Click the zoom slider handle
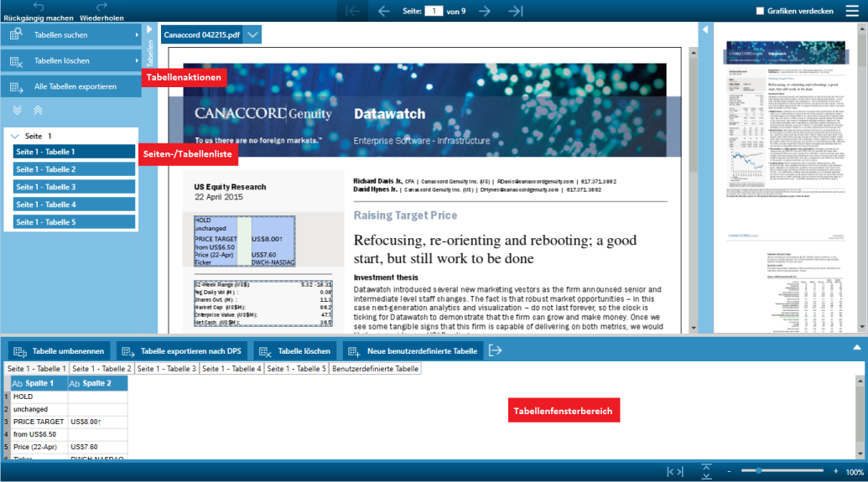This screenshot has width=868, height=482. 758,472
